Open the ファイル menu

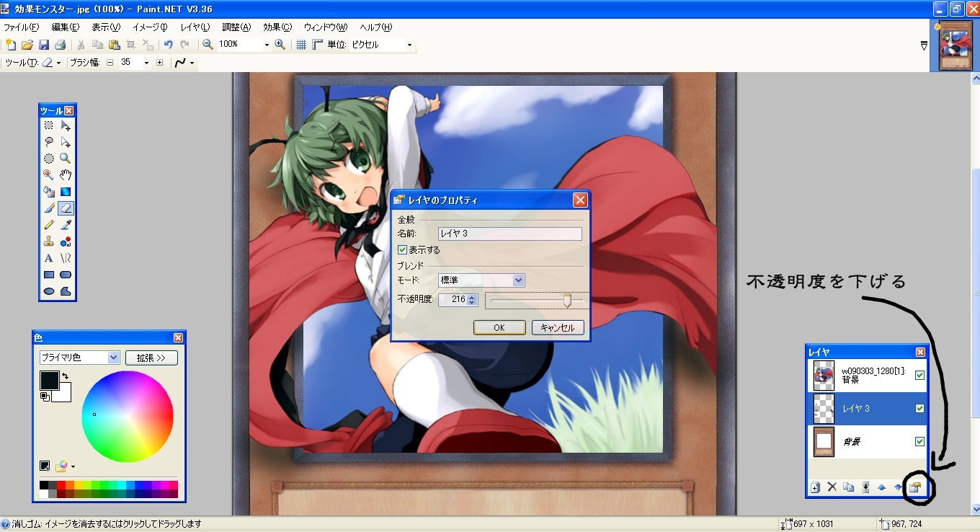22,27
